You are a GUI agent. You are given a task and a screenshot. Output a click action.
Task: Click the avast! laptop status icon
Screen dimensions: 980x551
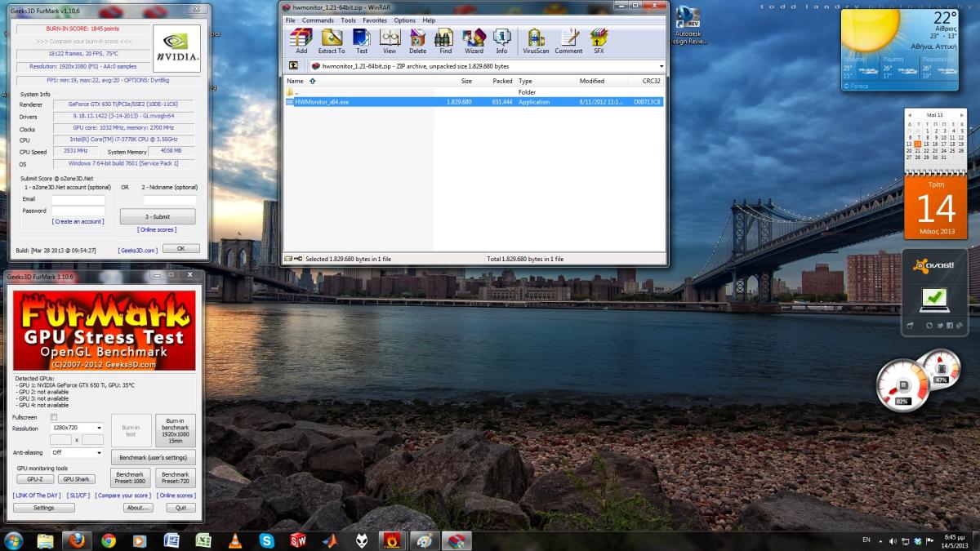point(933,299)
